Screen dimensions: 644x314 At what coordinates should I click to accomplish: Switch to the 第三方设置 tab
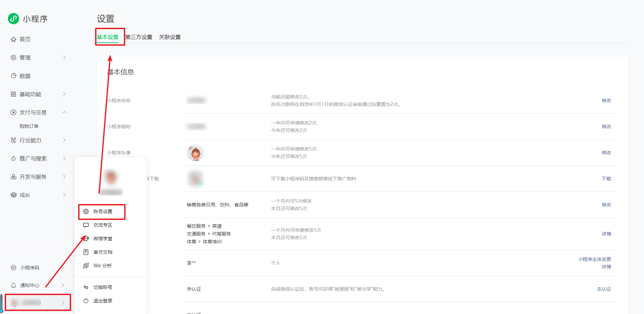pos(139,37)
